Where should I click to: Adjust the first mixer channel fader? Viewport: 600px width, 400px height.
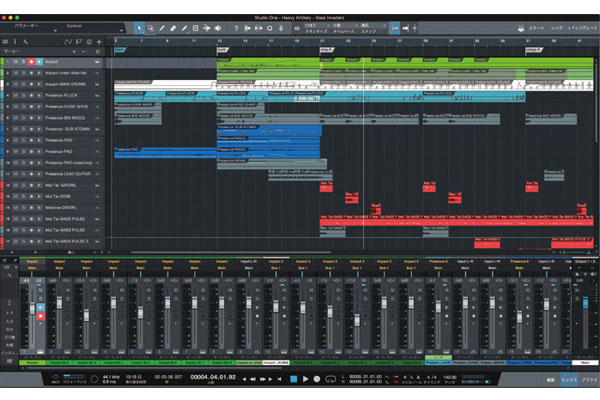32,309
